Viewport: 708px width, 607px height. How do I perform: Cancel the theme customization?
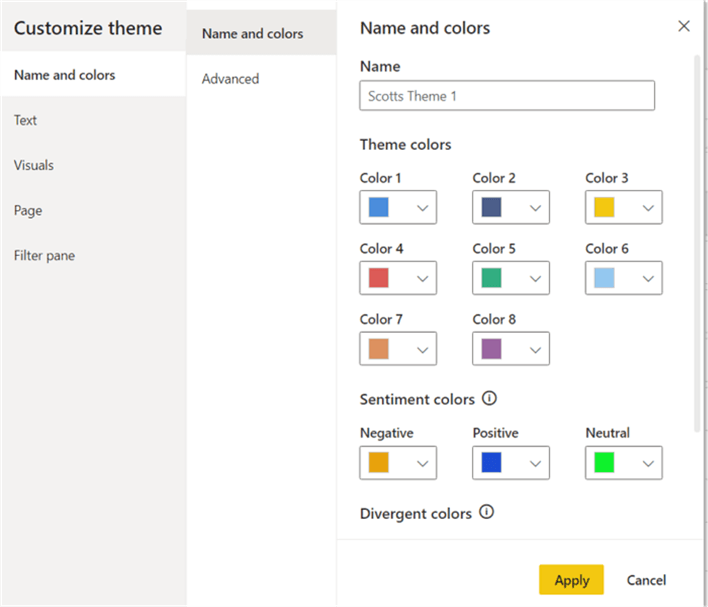(646, 579)
